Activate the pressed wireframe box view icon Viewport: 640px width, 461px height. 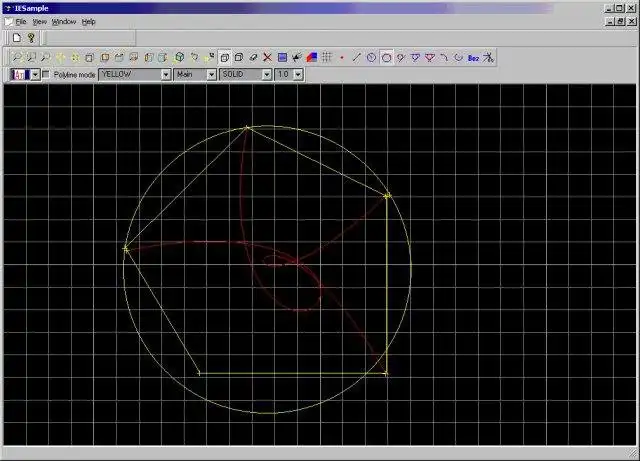(224, 58)
